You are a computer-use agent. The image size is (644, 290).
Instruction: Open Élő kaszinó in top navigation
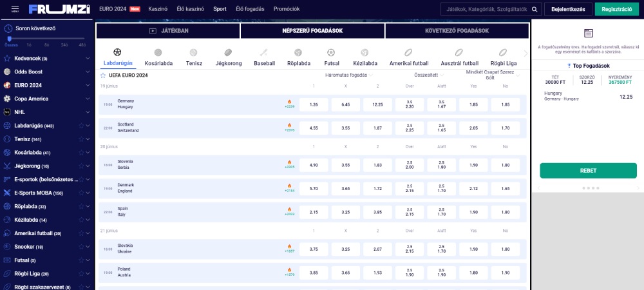pyautogui.click(x=190, y=9)
